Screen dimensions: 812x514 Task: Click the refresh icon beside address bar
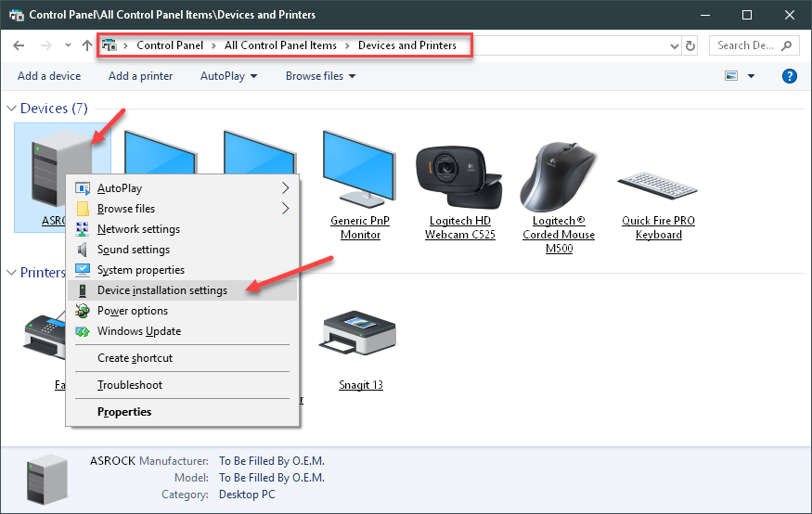pyautogui.click(x=690, y=45)
